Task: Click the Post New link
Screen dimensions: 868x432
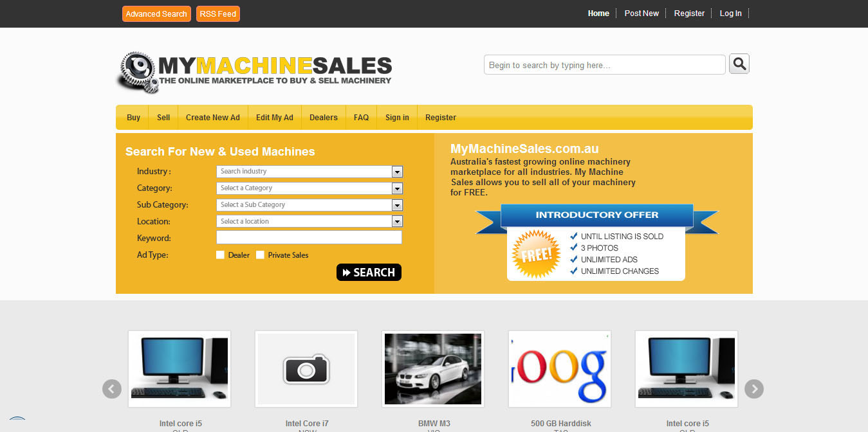Action: (x=642, y=14)
